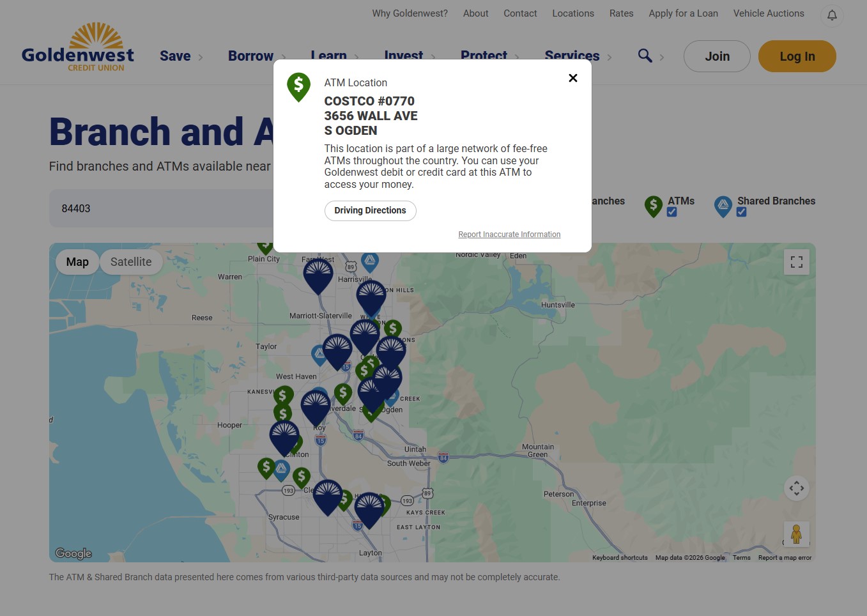Click Report Inaccurate Information link
867x616 pixels.
click(509, 235)
